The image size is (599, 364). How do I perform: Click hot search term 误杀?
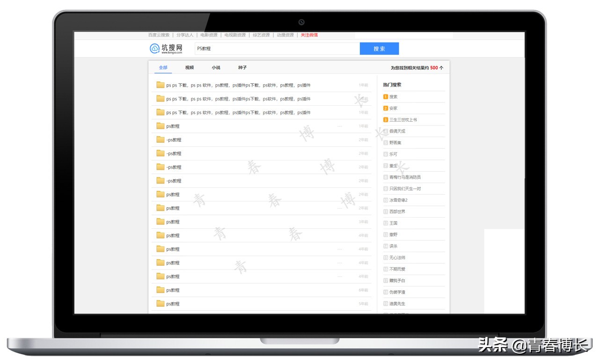coord(394,246)
